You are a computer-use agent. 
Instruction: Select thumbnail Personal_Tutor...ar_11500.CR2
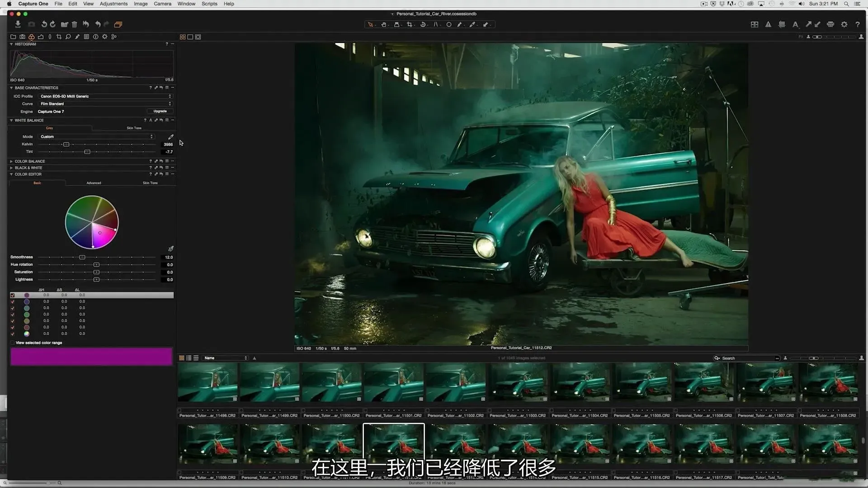click(x=332, y=382)
